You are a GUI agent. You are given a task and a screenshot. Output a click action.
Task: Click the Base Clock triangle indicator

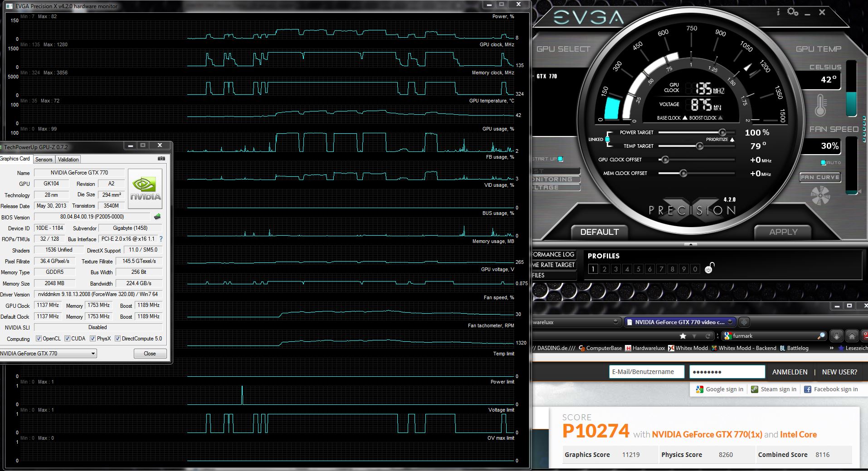tap(685, 118)
